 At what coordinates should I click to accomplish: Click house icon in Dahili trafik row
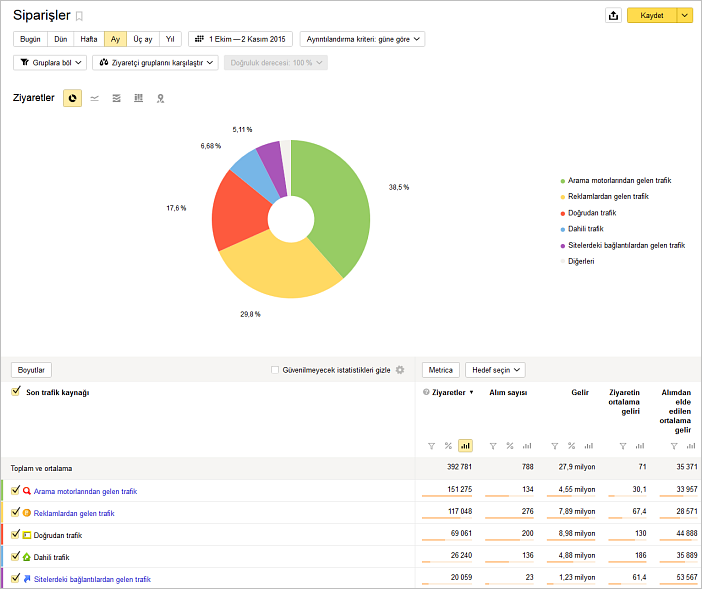(x=27, y=557)
